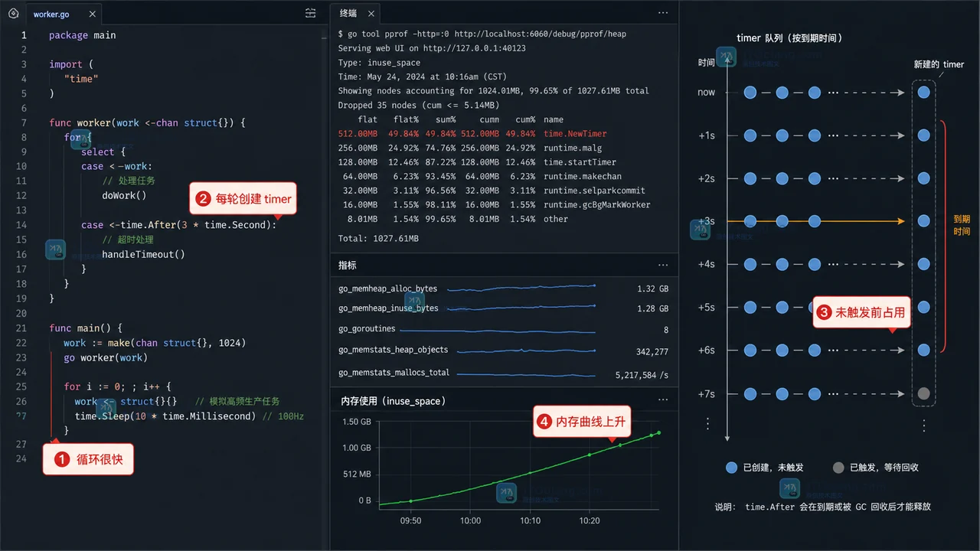Click the 未触发前占用 annotation label
Image resolution: width=980 pixels, height=551 pixels.
click(x=861, y=312)
